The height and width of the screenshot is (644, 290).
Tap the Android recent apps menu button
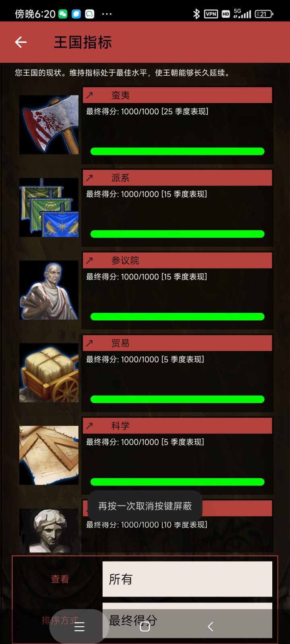(79, 627)
